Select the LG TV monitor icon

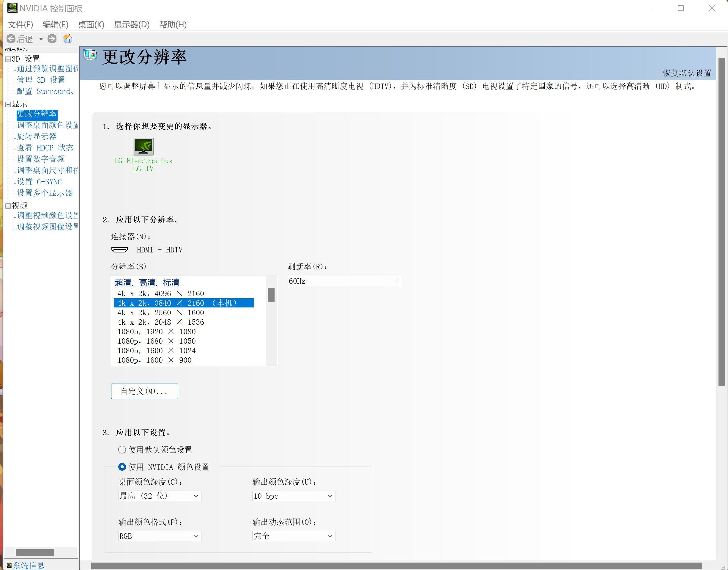click(143, 147)
